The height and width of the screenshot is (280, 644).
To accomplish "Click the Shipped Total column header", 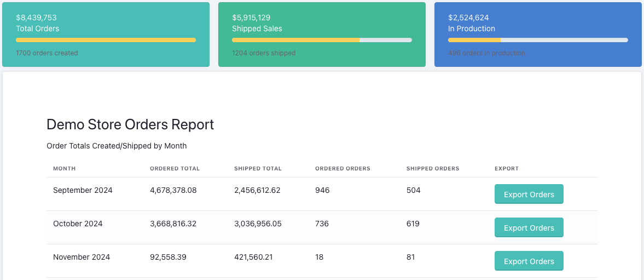I will (258, 168).
